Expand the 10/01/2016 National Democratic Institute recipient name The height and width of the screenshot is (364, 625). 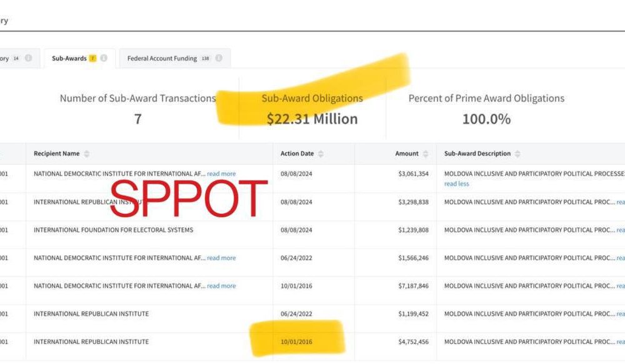click(x=221, y=286)
